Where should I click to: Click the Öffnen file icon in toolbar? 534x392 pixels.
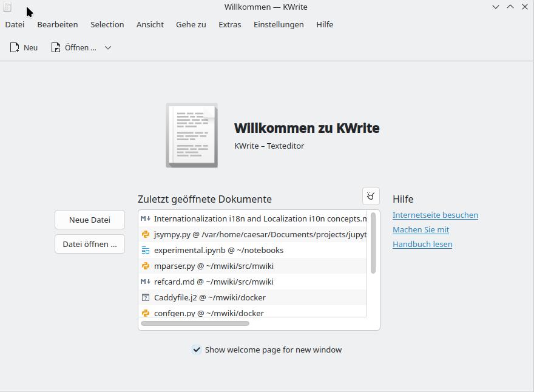(56, 47)
